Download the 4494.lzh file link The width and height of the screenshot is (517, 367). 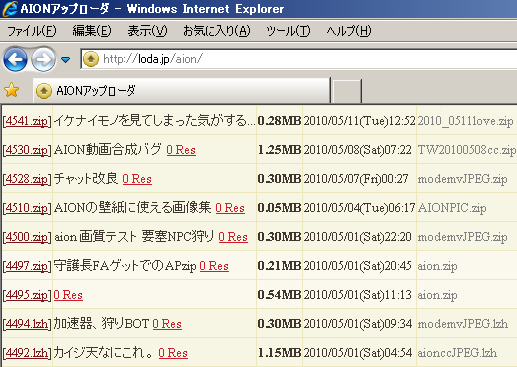27,324
